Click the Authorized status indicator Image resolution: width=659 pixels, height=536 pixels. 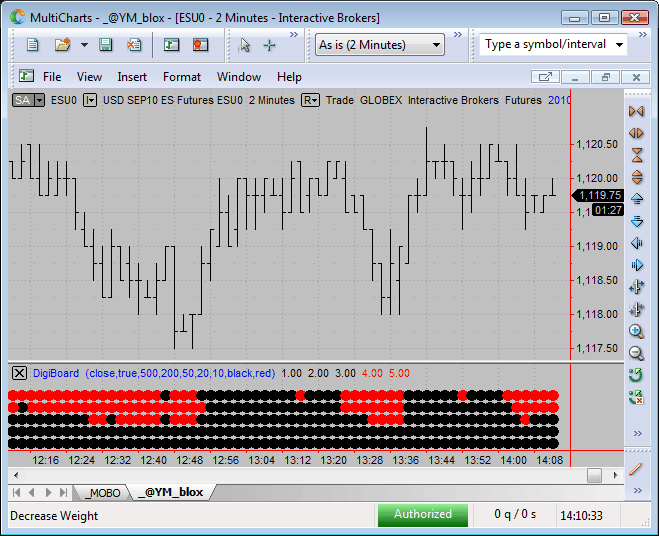coord(423,515)
